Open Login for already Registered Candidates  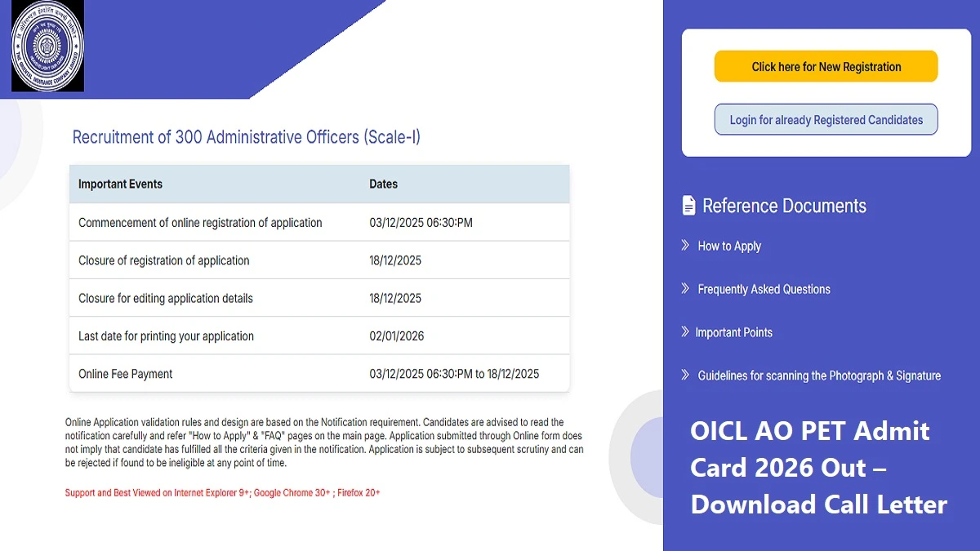825,119
